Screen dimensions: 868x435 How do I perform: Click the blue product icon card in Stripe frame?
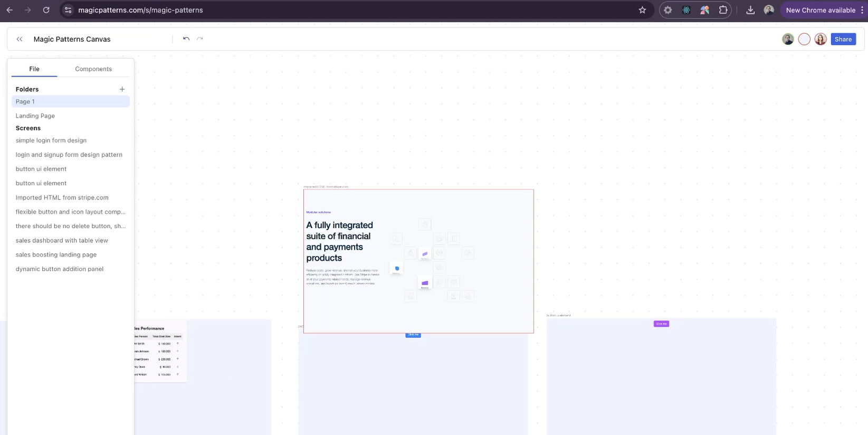coord(397,269)
